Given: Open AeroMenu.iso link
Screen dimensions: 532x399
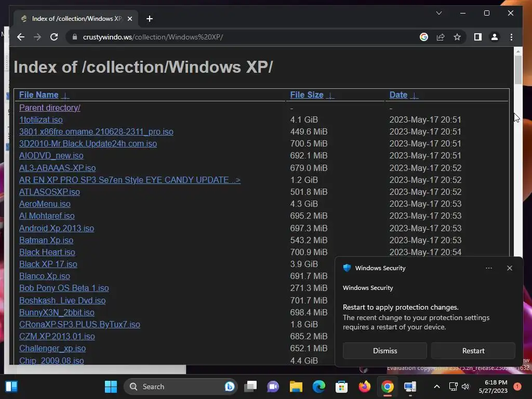Looking at the screenshot, I should pyautogui.click(x=45, y=204).
